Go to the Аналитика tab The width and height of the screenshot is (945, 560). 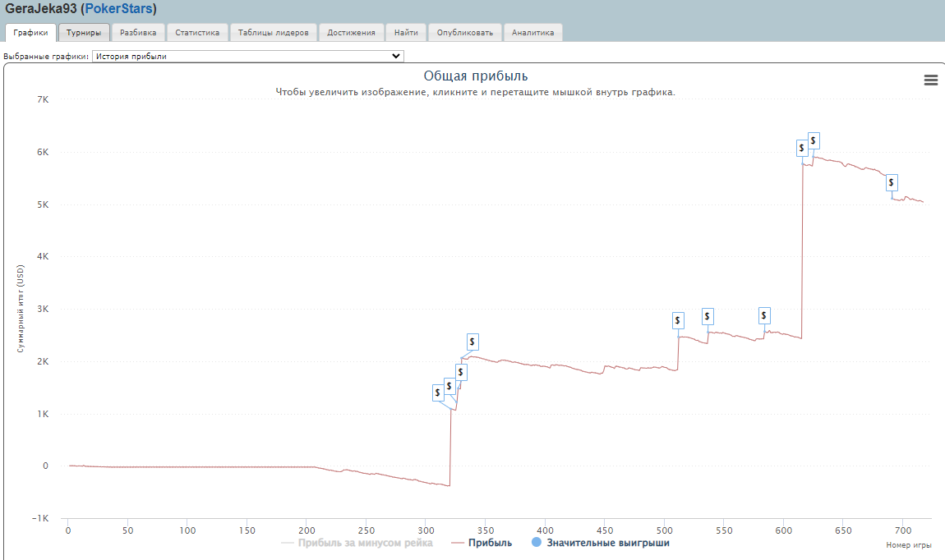[532, 33]
